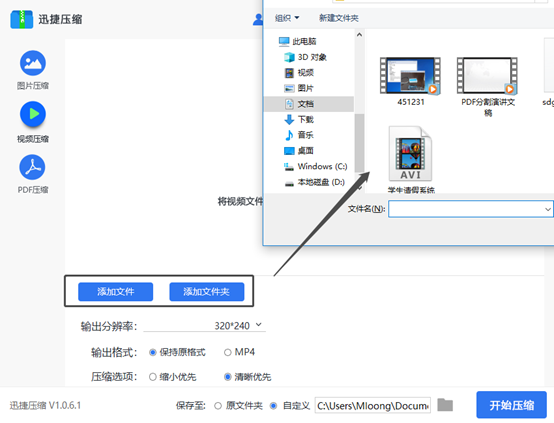Open the 视频 folder in sidebar
The image size is (554, 423).
tap(299, 72)
